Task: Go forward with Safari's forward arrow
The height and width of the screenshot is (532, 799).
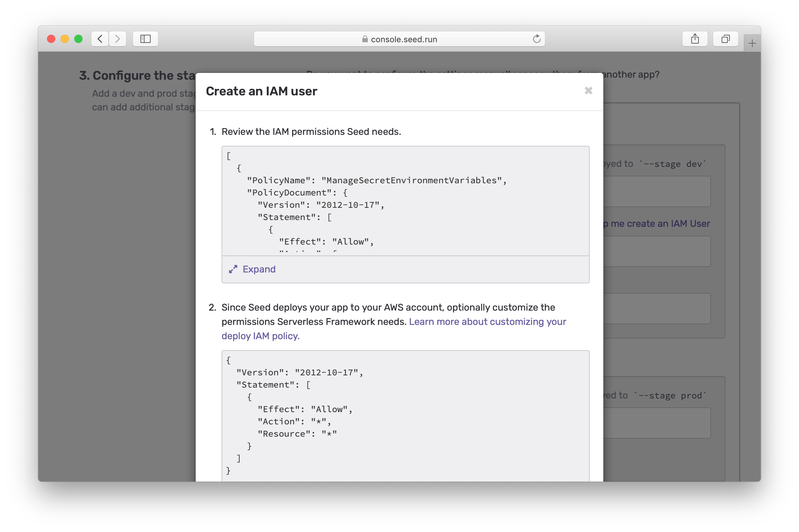Action: [x=118, y=39]
